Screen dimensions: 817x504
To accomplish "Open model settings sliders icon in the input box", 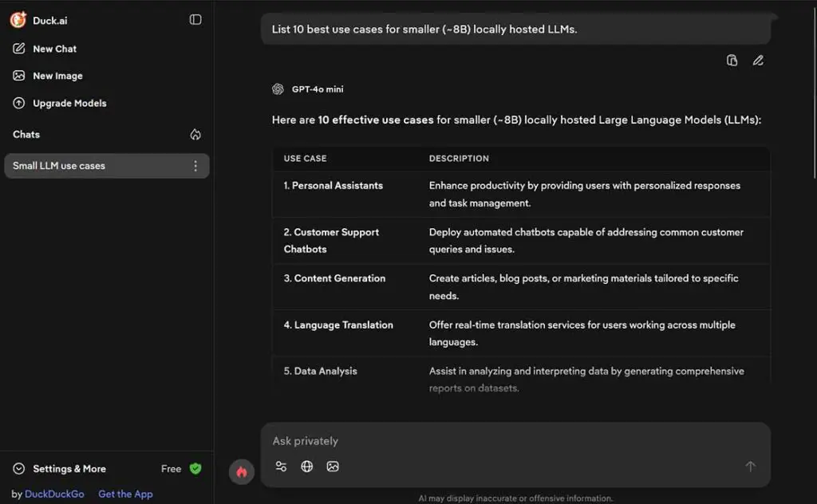I will coord(281,467).
